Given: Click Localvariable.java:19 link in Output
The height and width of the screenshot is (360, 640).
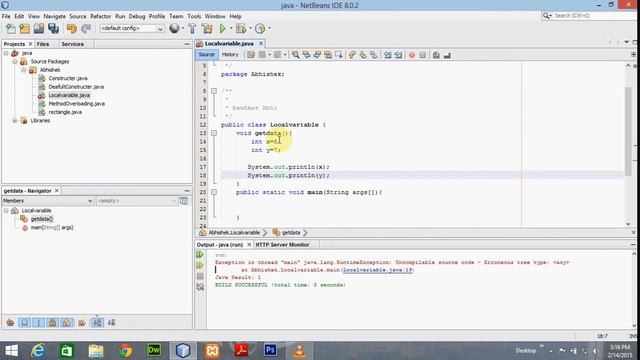Looking at the screenshot, I should 378,270.
